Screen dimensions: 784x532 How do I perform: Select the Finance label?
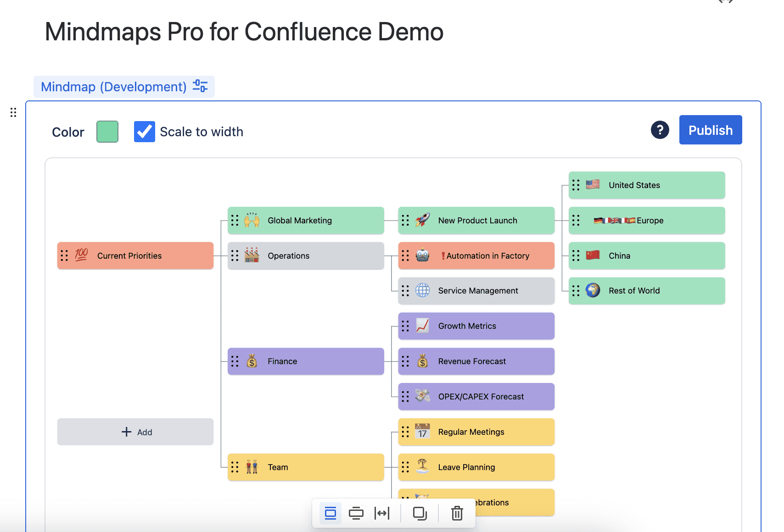point(282,361)
